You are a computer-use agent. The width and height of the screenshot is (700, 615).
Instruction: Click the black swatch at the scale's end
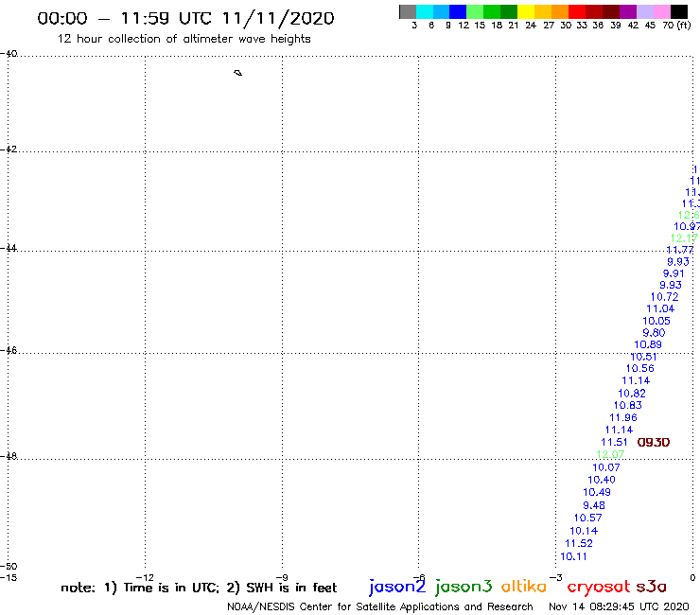(679, 11)
